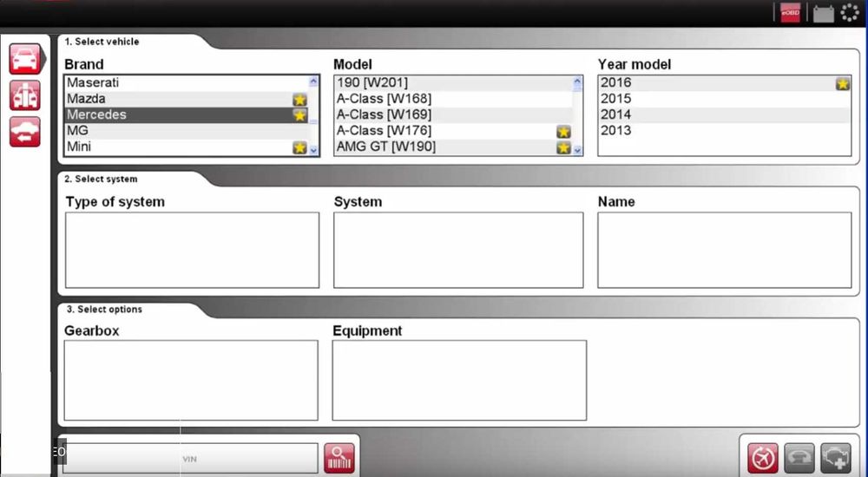Click the Brand list scroll-up arrow

point(313,82)
